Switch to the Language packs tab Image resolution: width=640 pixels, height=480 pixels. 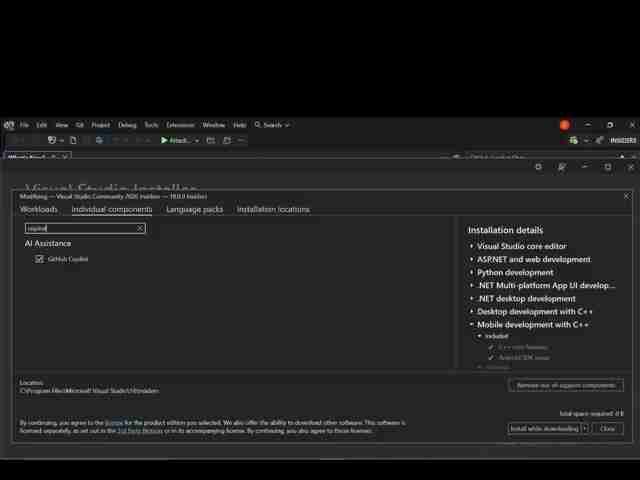(x=195, y=209)
